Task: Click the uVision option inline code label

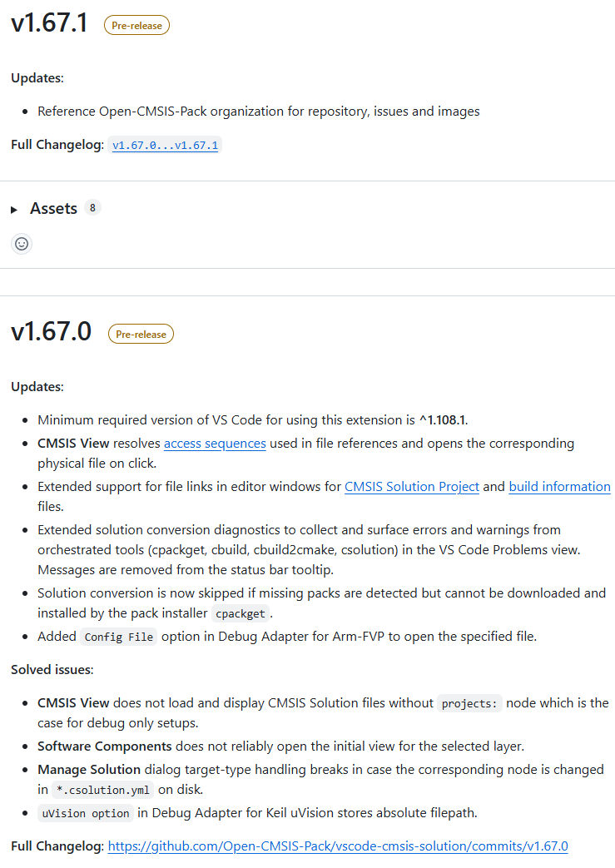Action: [86, 813]
